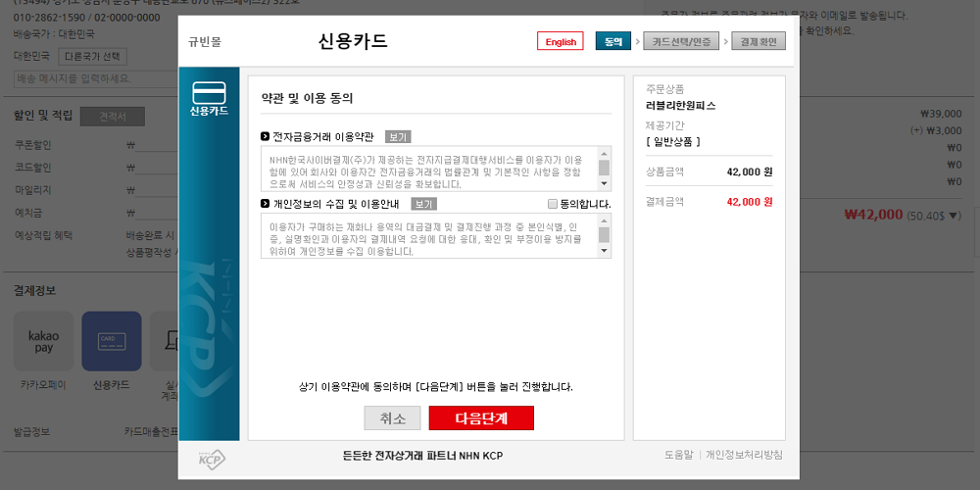Click 견적서 button in background page

(113, 117)
